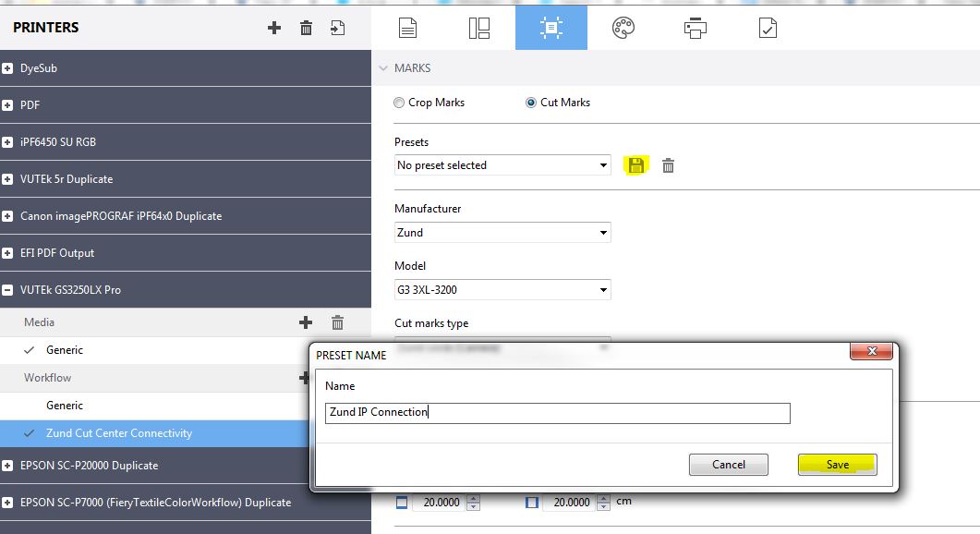Select the Cut Marks radio button
This screenshot has width=980, height=534.
(530, 103)
